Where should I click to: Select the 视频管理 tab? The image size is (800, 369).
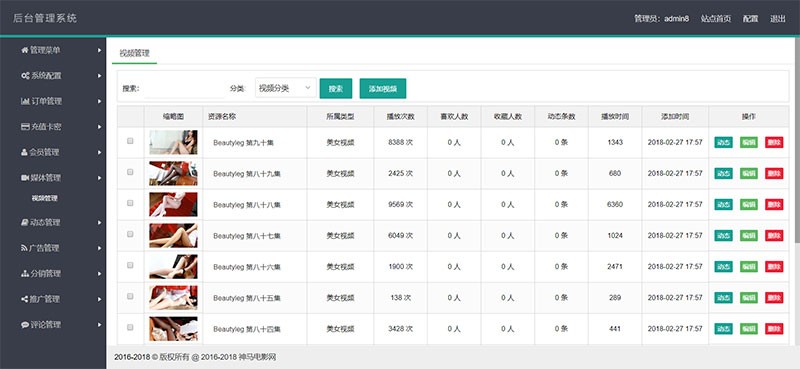[x=134, y=53]
